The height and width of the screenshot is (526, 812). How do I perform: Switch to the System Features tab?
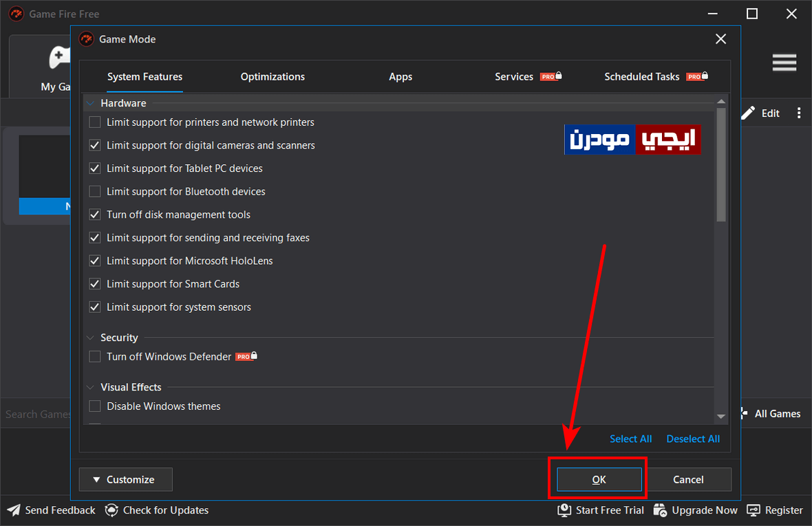[145, 76]
